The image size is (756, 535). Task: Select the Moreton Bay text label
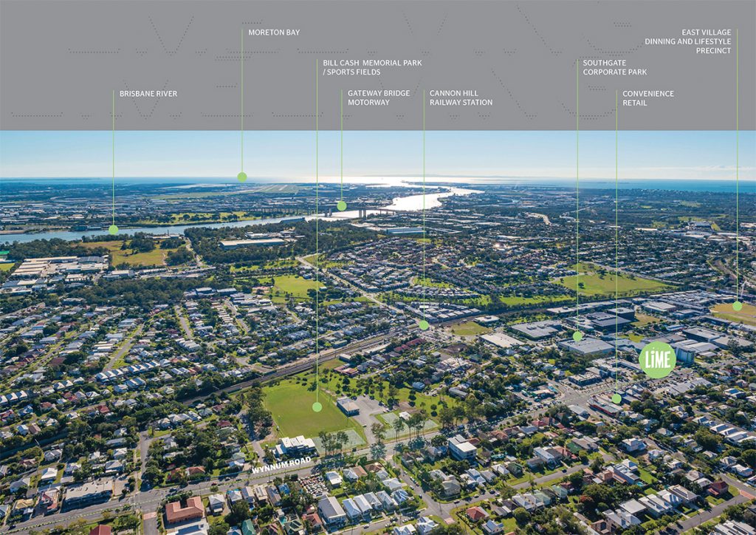pos(274,33)
